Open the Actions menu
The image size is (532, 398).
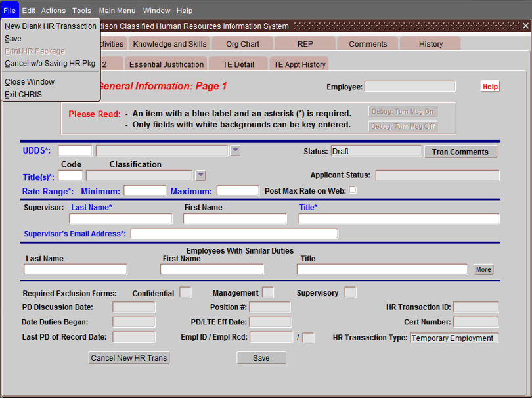coord(53,11)
